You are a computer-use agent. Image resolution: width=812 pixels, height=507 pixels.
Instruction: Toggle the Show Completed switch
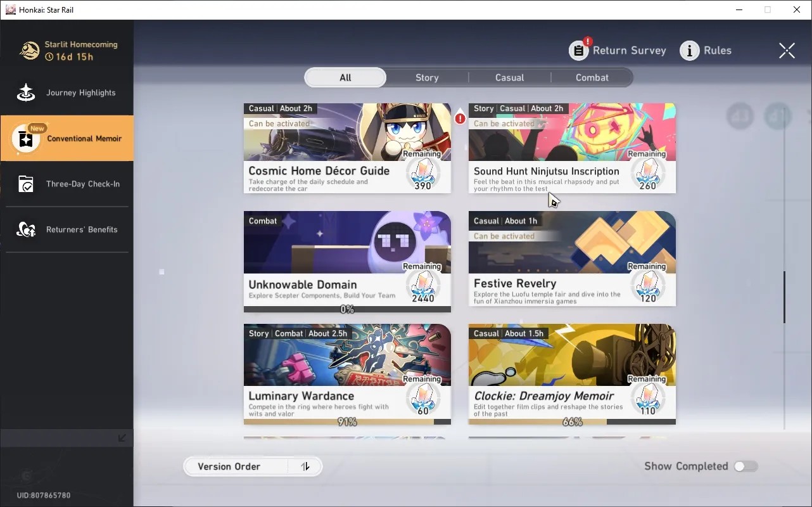tap(745, 466)
